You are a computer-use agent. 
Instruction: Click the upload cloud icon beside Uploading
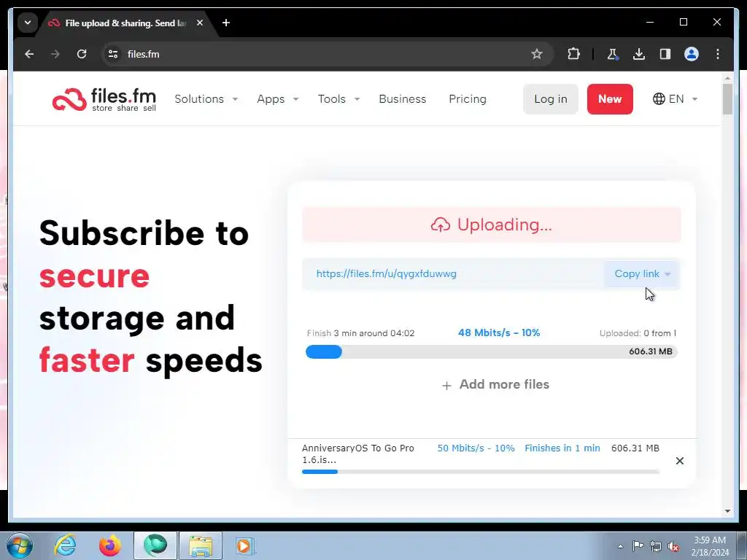[x=440, y=225]
